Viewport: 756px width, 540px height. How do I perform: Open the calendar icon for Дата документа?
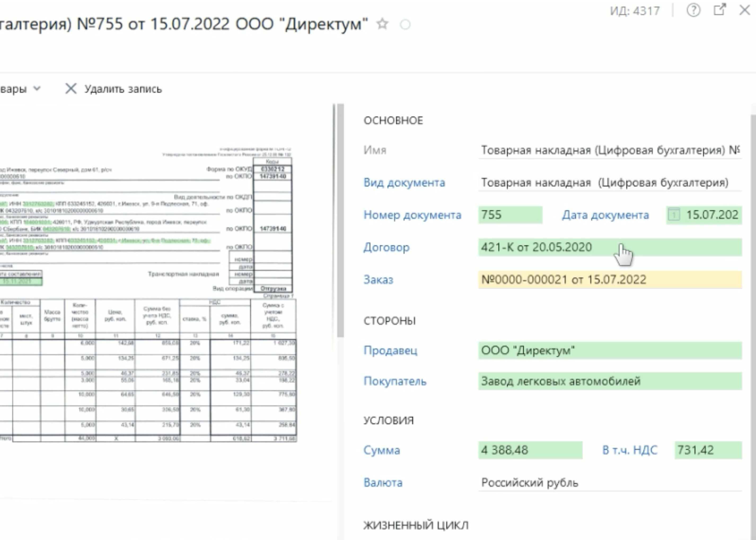[674, 215]
